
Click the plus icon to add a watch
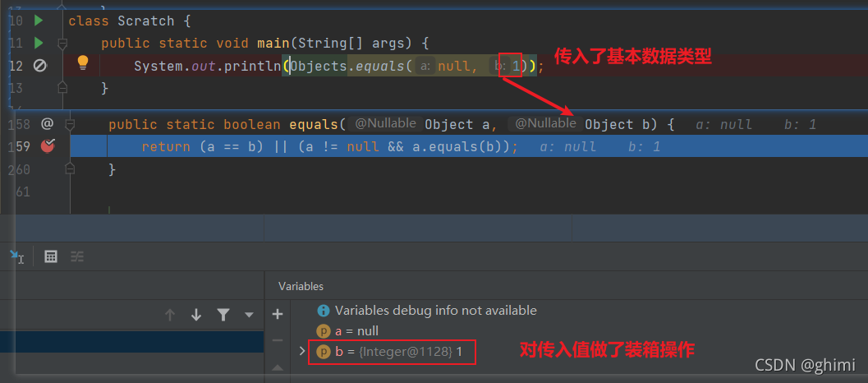pos(278,314)
